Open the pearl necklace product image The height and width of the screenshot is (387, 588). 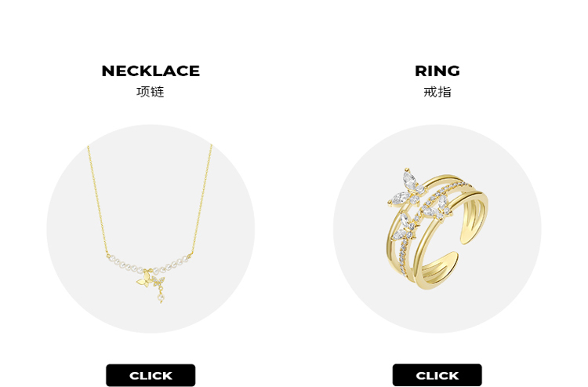151,228
